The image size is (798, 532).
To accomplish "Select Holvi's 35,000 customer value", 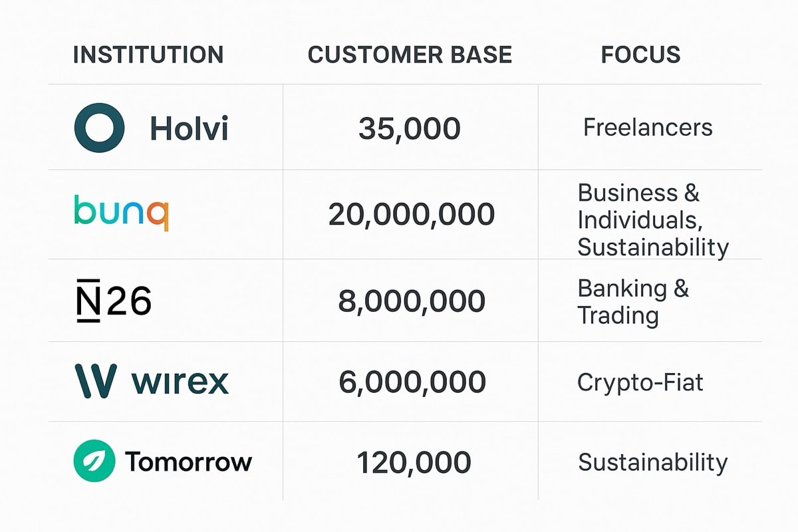I will click(410, 129).
